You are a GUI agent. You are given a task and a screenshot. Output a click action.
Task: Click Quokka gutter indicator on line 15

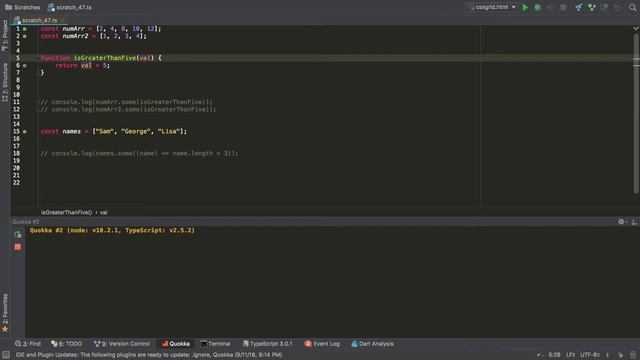point(25,132)
